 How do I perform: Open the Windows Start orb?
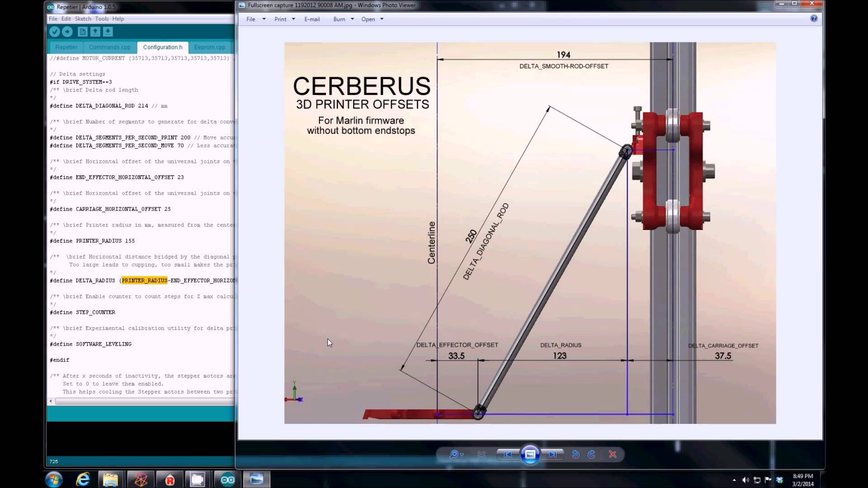(54, 479)
